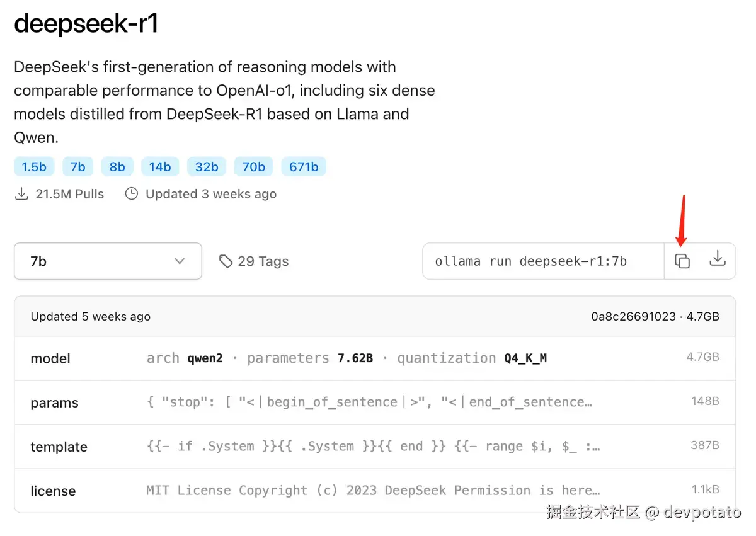The image size is (756, 536).
Task: Select the 1.5b model size tag
Action: point(34,166)
